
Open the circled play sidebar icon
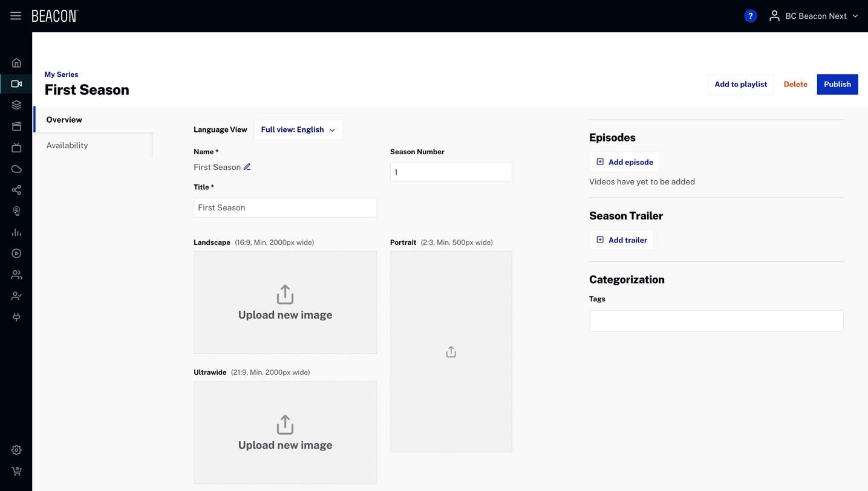(16, 253)
